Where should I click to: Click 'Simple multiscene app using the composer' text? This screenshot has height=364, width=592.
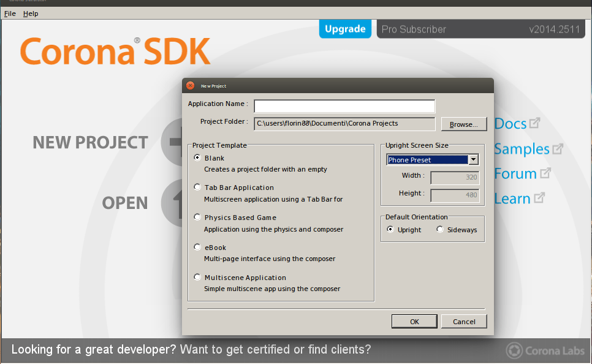272,289
